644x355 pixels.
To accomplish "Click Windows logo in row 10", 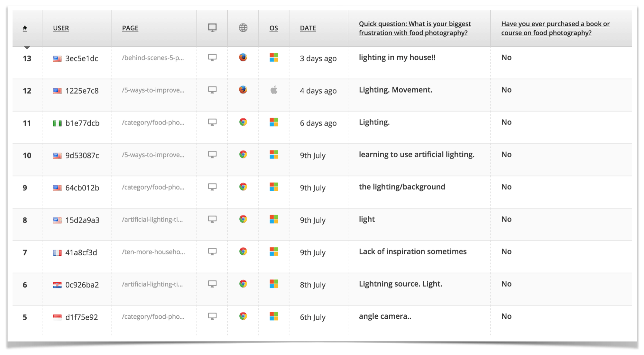I will [x=274, y=155].
